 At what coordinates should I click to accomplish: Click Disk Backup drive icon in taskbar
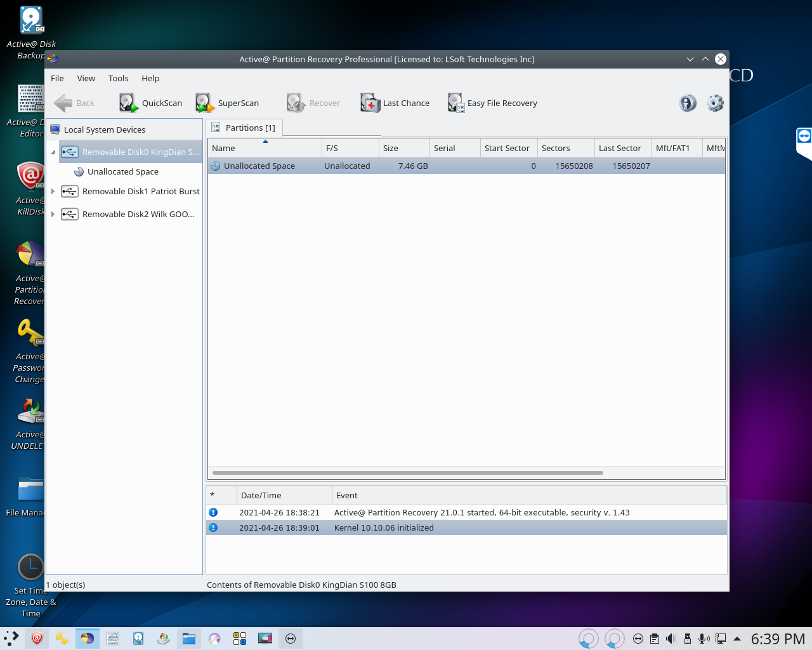[x=138, y=638]
